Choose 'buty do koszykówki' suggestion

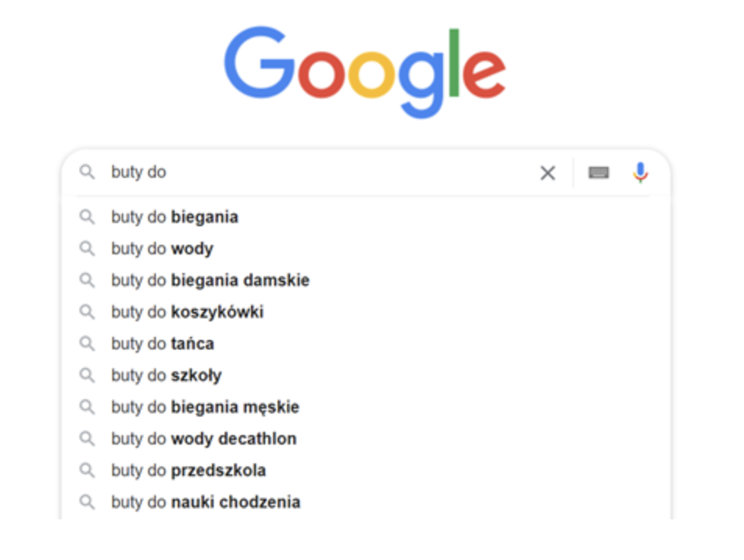point(188,311)
